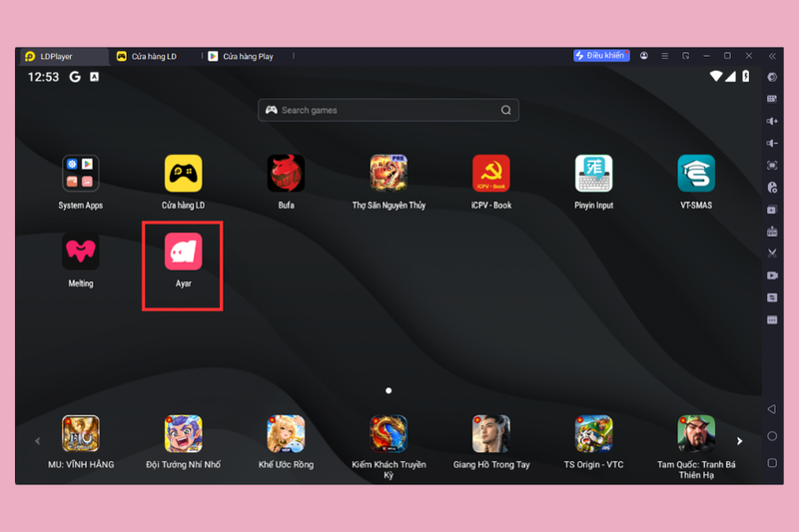Launch Thợ Săn Nguyên Thủy game
This screenshot has height=532, width=799.
389,173
